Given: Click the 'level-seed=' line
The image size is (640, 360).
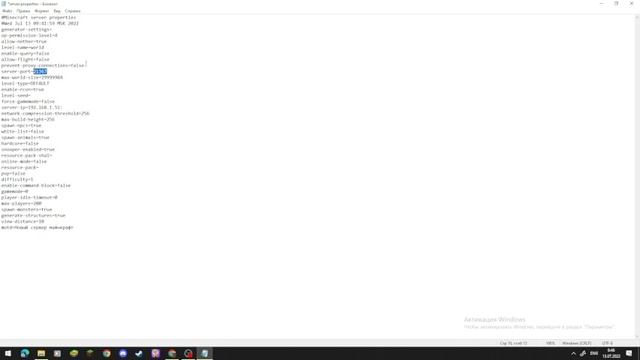Looking at the screenshot, I should (x=16, y=96).
